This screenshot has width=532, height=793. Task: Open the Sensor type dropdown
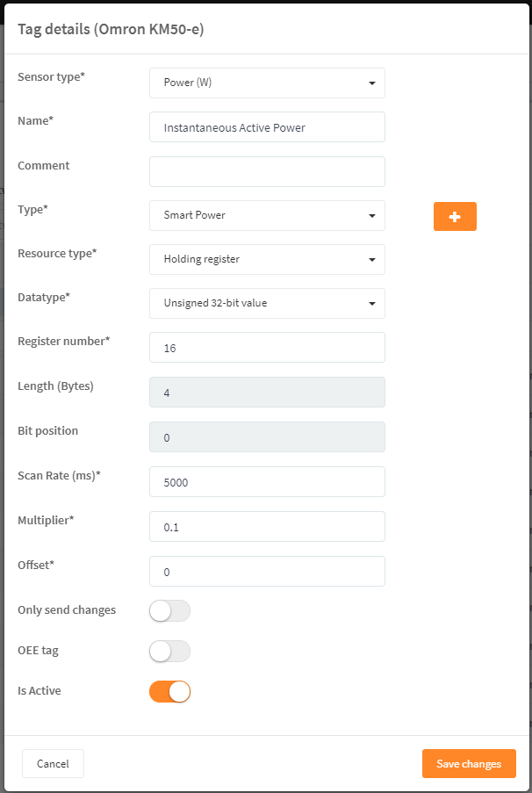click(x=267, y=83)
